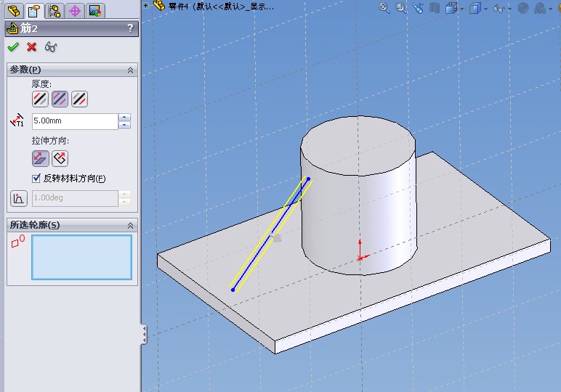Open the display style dropdown arrow
The image size is (561, 392).
click(x=486, y=9)
